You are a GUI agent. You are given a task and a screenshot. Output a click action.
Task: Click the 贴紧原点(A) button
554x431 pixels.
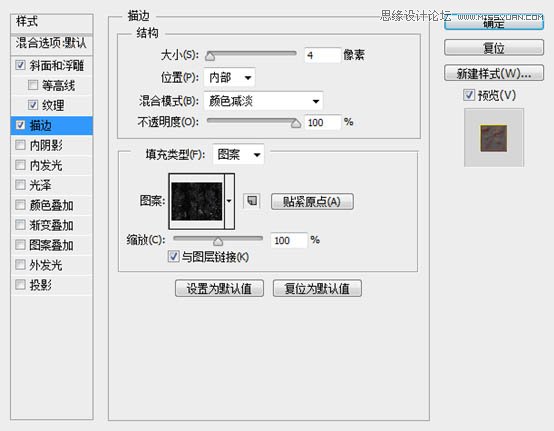click(x=312, y=201)
